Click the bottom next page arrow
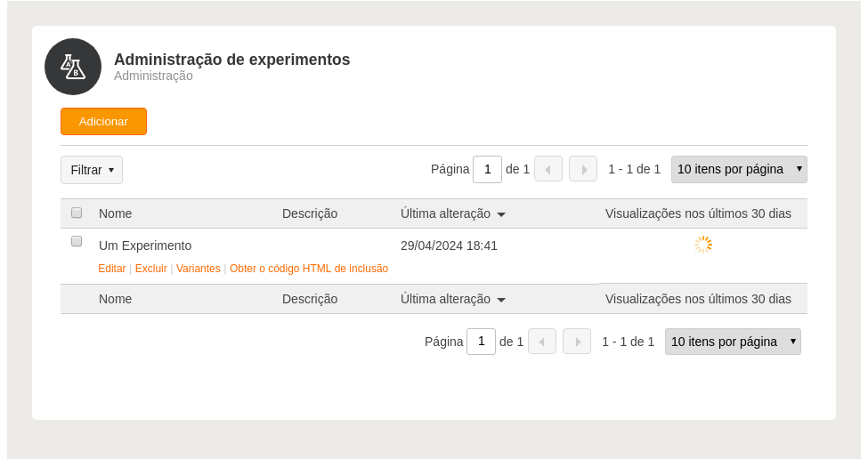The image size is (868, 467). click(577, 342)
